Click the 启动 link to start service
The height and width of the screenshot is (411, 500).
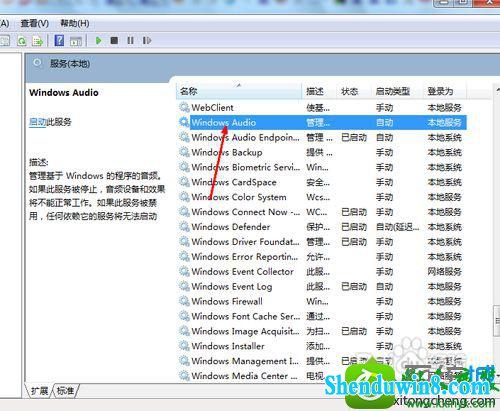tap(37, 122)
